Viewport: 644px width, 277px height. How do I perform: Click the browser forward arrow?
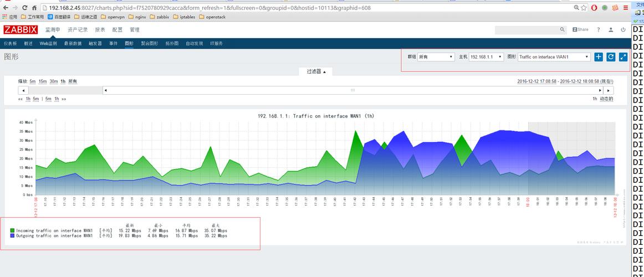pos(15,8)
